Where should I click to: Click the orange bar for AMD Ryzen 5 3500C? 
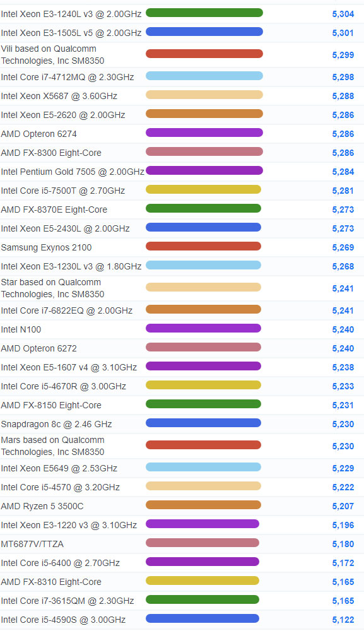pos(204,505)
